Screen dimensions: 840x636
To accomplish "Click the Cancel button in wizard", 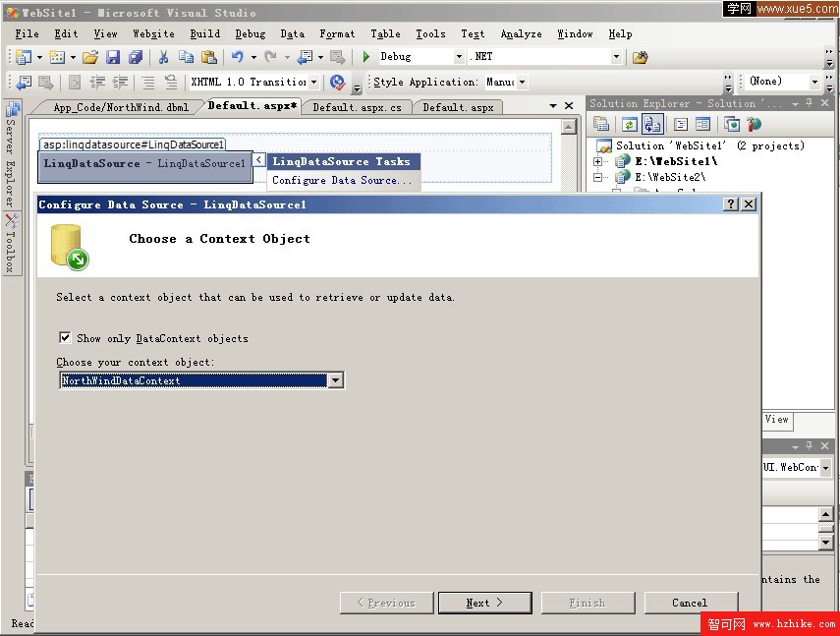I will click(x=691, y=603).
